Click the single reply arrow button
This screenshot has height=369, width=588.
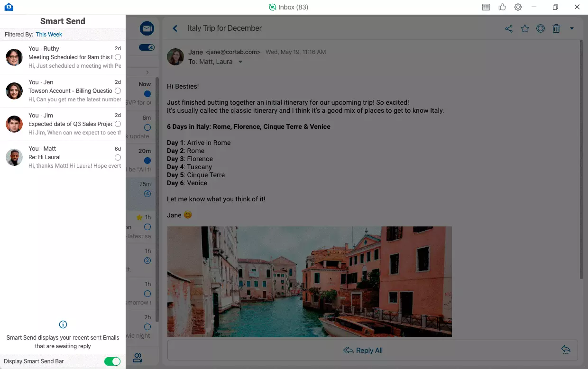566,350
